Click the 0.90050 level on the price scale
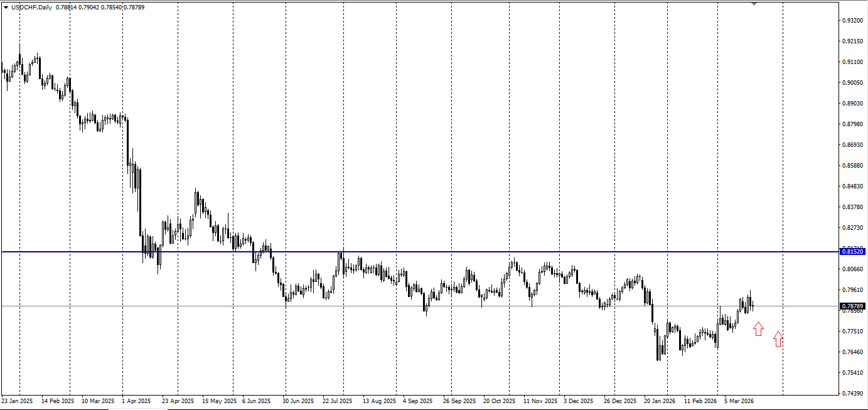 click(852, 83)
